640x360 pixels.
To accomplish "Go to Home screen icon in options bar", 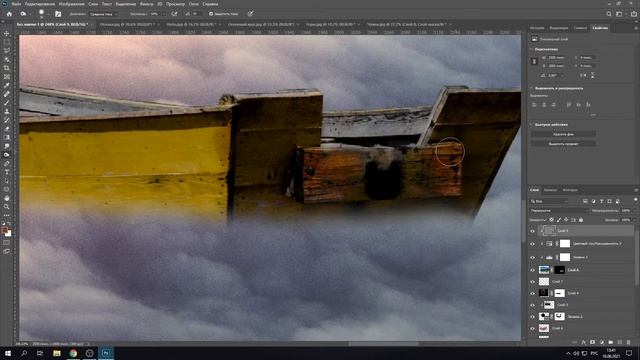I will tap(9, 14).
